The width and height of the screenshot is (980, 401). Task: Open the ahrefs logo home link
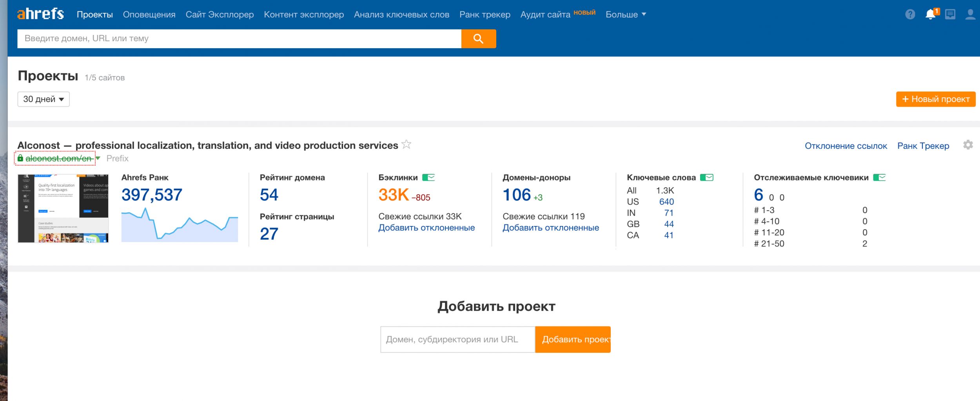point(40,14)
